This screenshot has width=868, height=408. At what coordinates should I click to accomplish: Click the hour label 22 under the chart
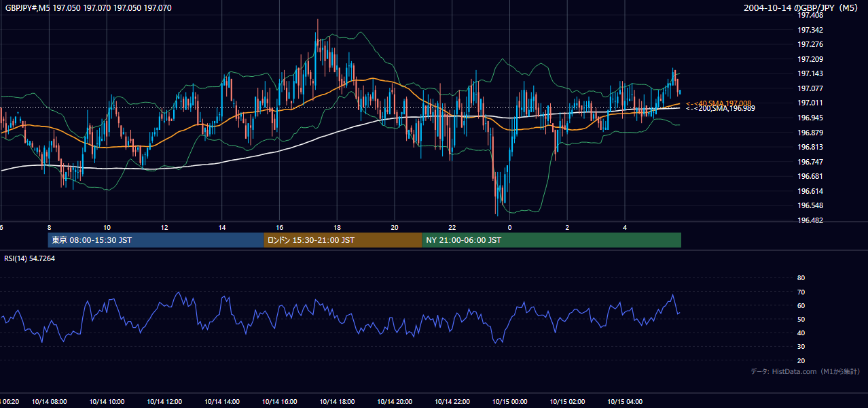[452, 227]
